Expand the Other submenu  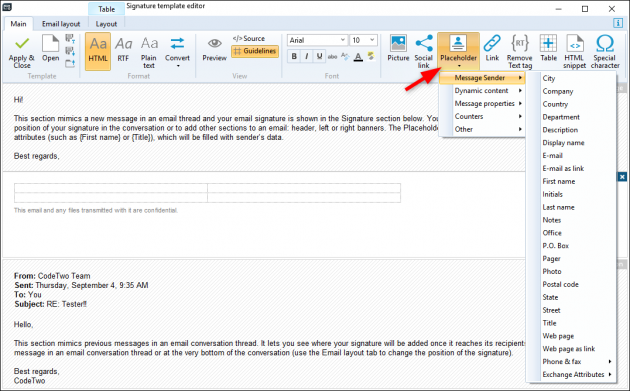click(483, 129)
